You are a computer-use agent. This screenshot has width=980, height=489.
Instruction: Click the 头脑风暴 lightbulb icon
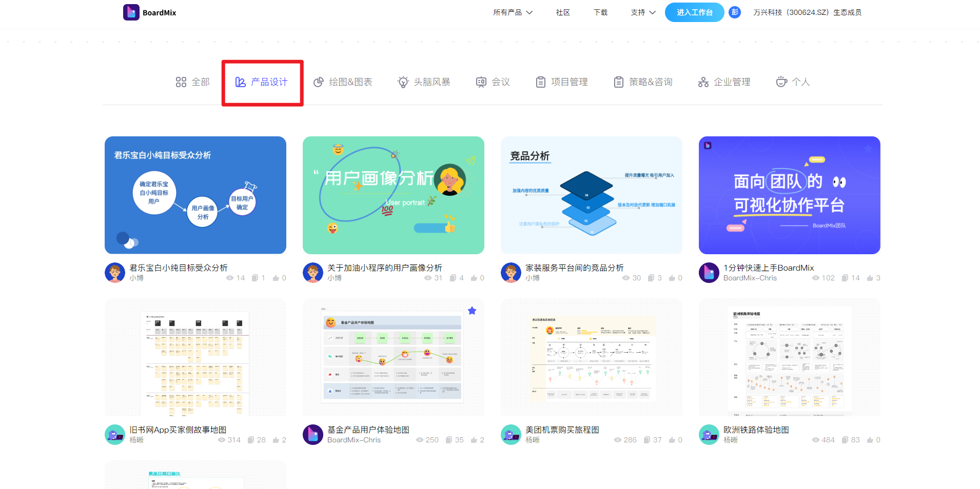403,82
